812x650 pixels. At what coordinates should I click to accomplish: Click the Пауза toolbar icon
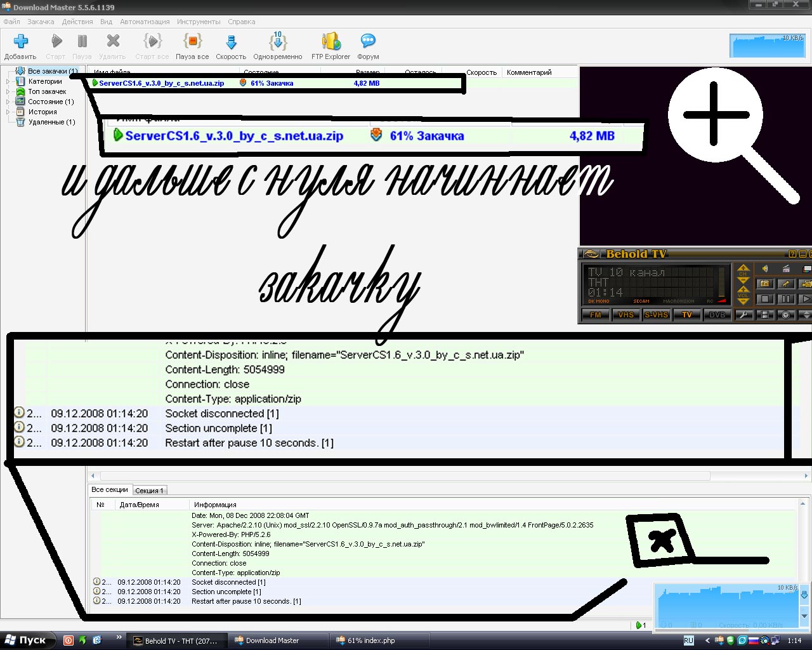pos(82,41)
